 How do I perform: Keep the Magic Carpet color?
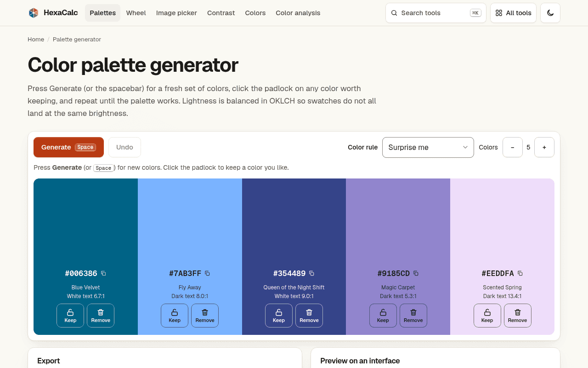click(383, 316)
